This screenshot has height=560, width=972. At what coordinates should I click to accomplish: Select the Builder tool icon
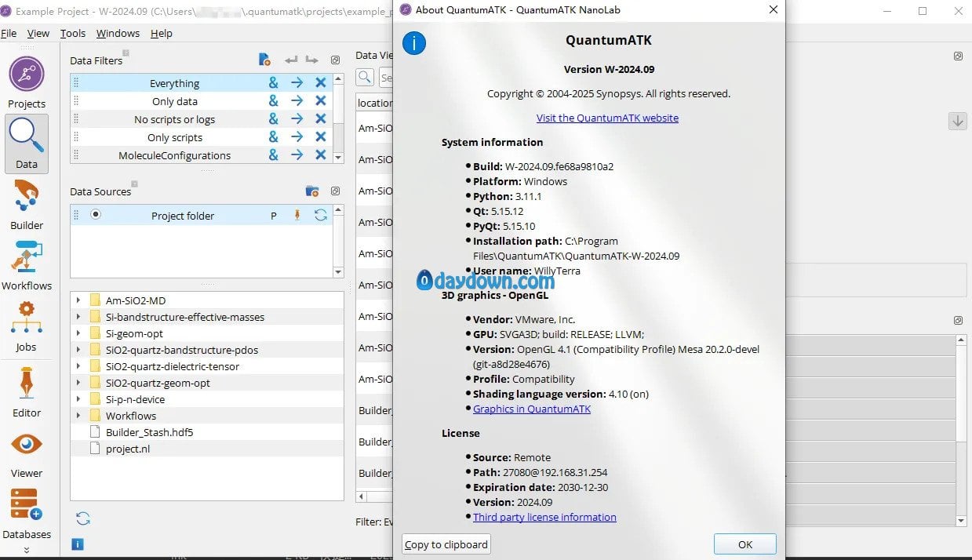[27, 196]
